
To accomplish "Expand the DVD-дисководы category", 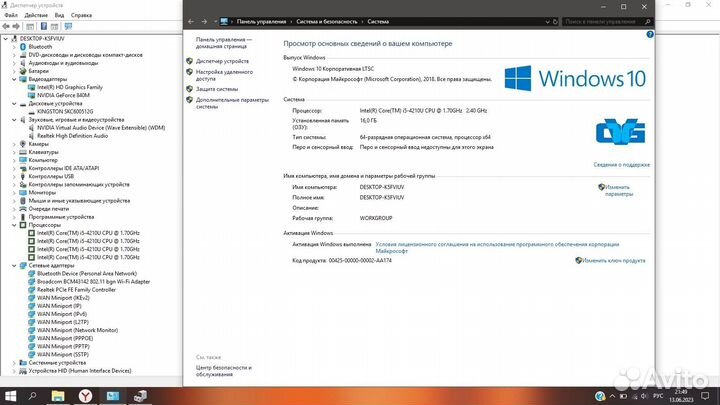I will 14,55.
